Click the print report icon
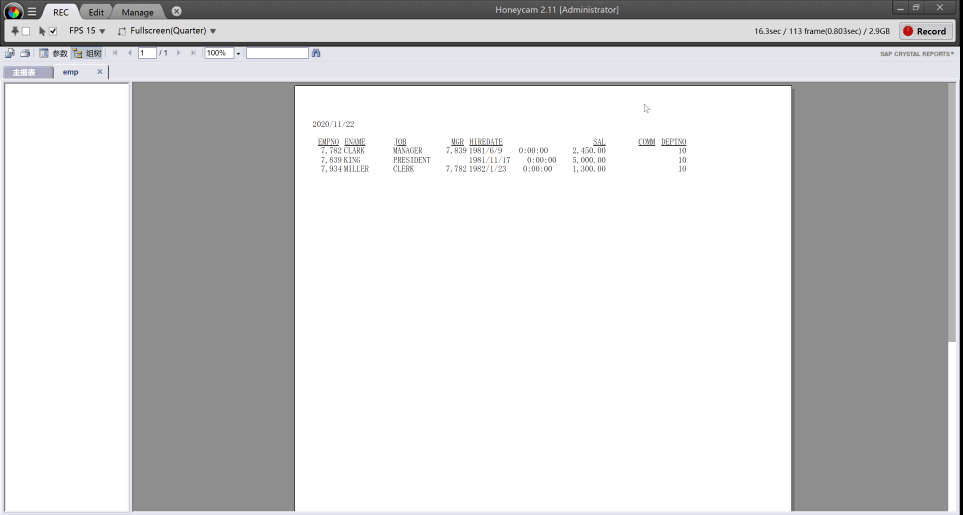 (x=25, y=53)
